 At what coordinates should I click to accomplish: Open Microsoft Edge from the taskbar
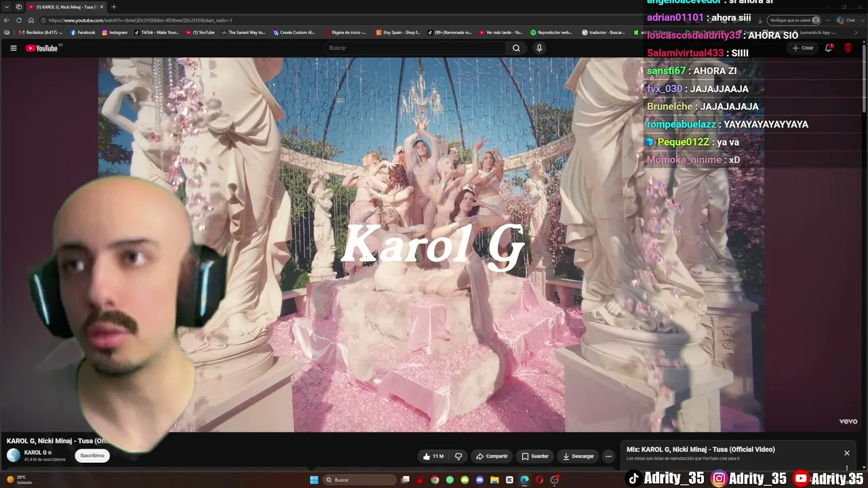coord(524,480)
